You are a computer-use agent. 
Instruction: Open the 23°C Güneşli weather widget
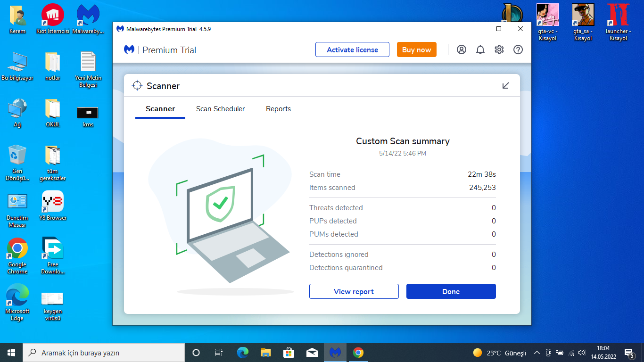(x=500, y=353)
